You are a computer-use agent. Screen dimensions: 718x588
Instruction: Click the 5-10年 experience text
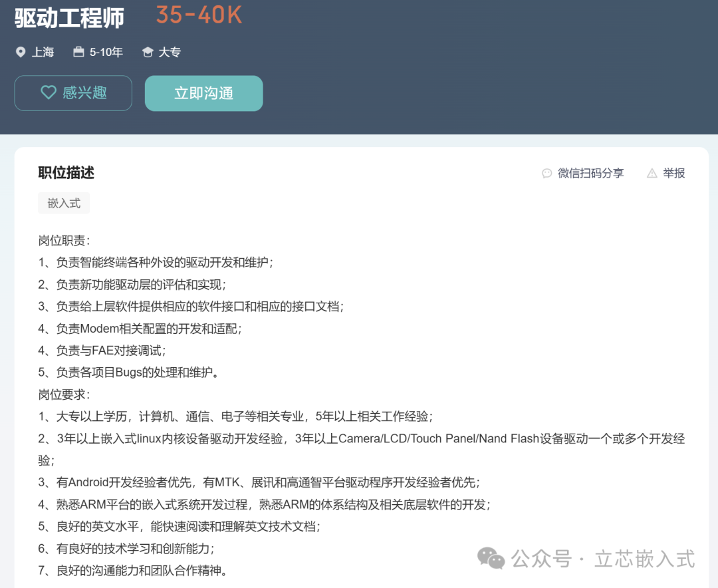(x=106, y=53)
